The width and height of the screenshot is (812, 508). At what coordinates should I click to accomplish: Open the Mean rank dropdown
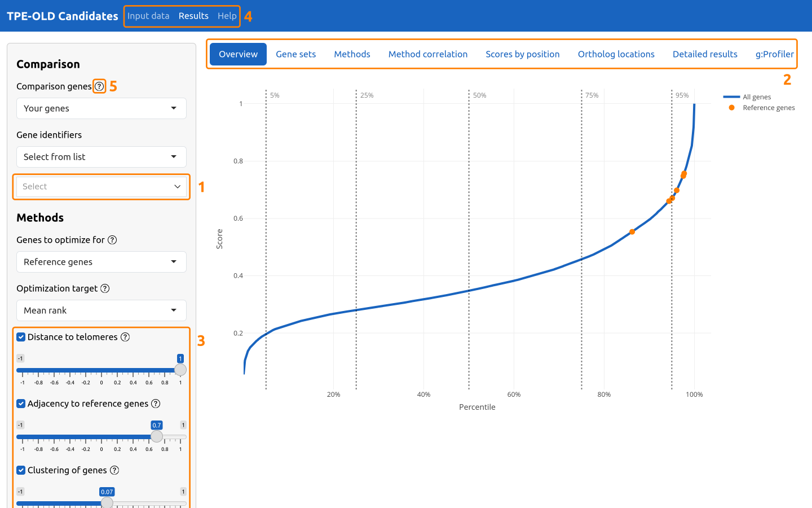click(101, 310)
